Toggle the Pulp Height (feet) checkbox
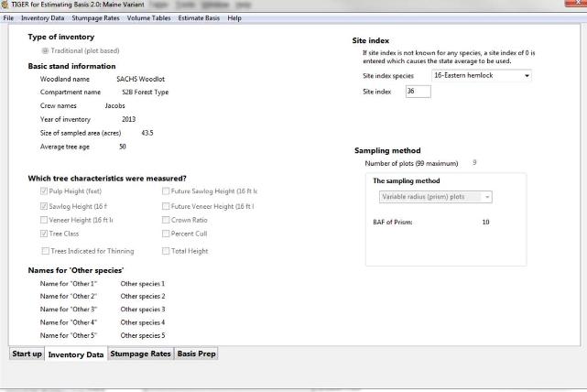 click(x=46, y=191)
